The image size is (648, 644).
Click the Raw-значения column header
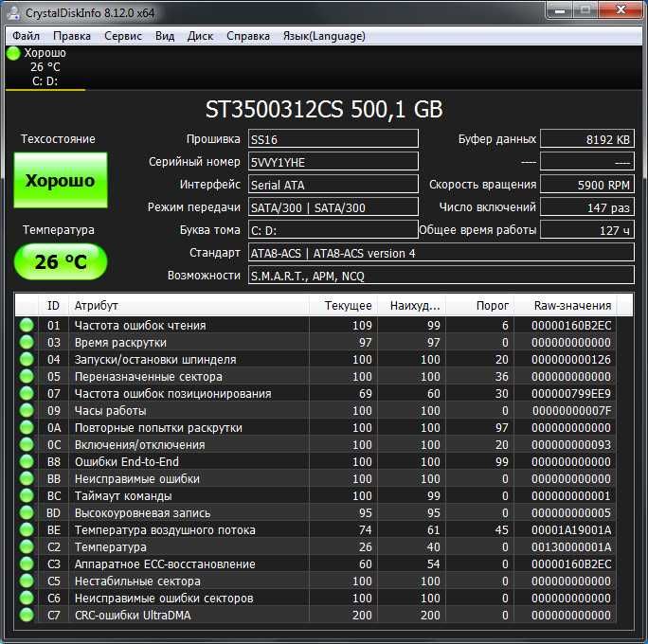(566, 305)
